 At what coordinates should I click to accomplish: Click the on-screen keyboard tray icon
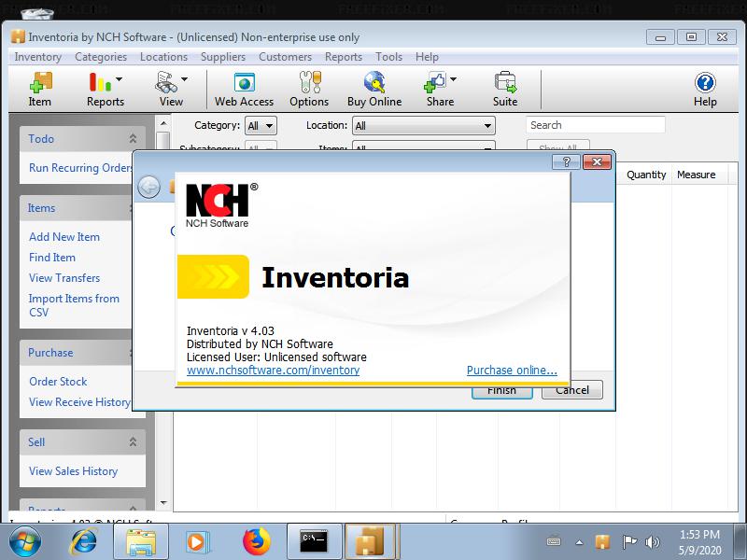click(554, 541)
